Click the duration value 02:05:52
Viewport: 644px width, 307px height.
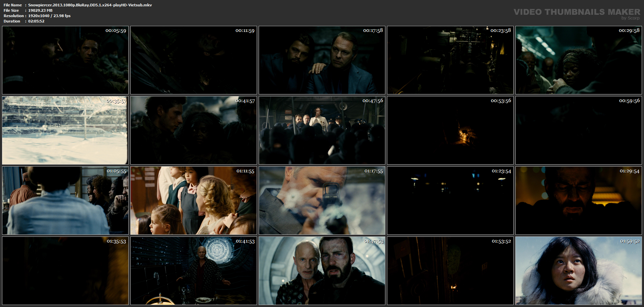36,21
